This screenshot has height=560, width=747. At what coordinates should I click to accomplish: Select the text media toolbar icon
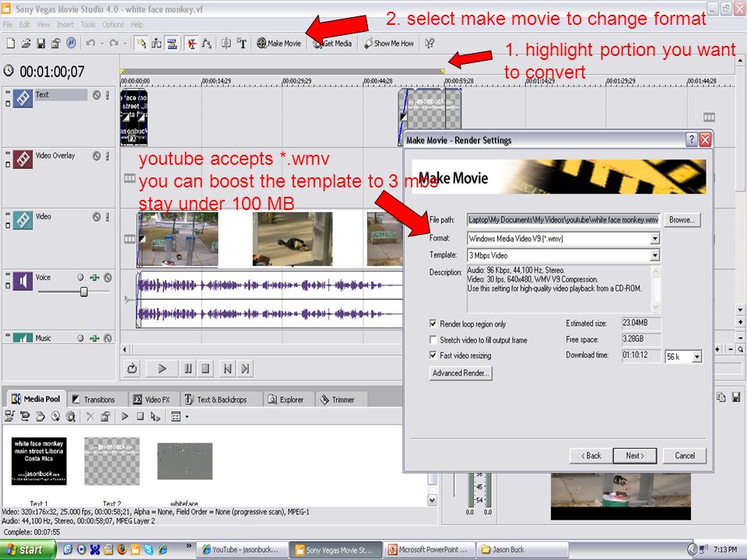click(x=242, y=44)
